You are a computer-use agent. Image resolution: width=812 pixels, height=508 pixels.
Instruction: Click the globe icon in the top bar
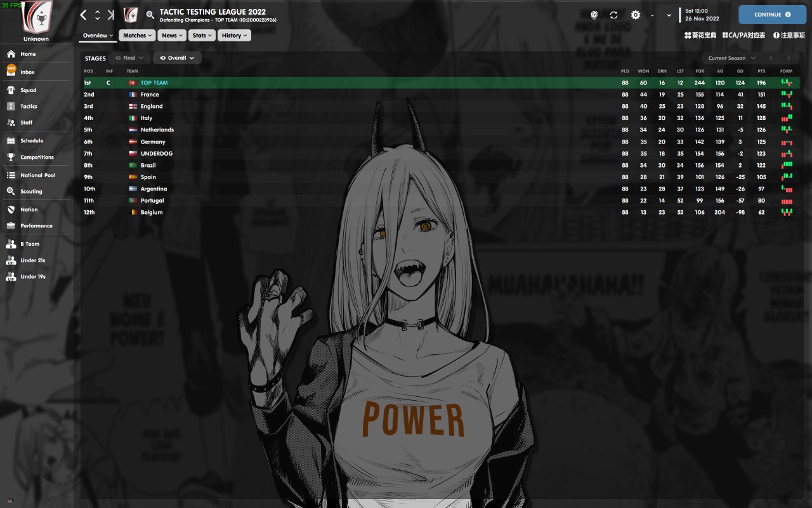pos(594,15)
